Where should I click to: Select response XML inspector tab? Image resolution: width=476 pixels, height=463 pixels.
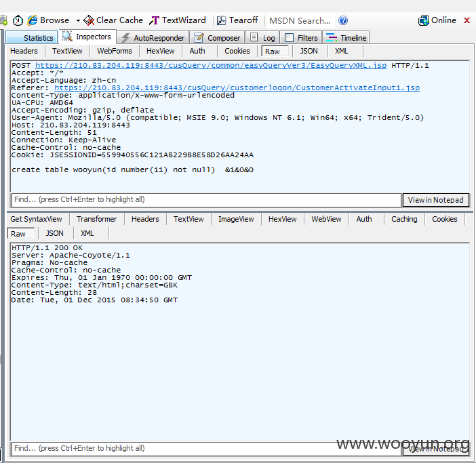(87, 233)
